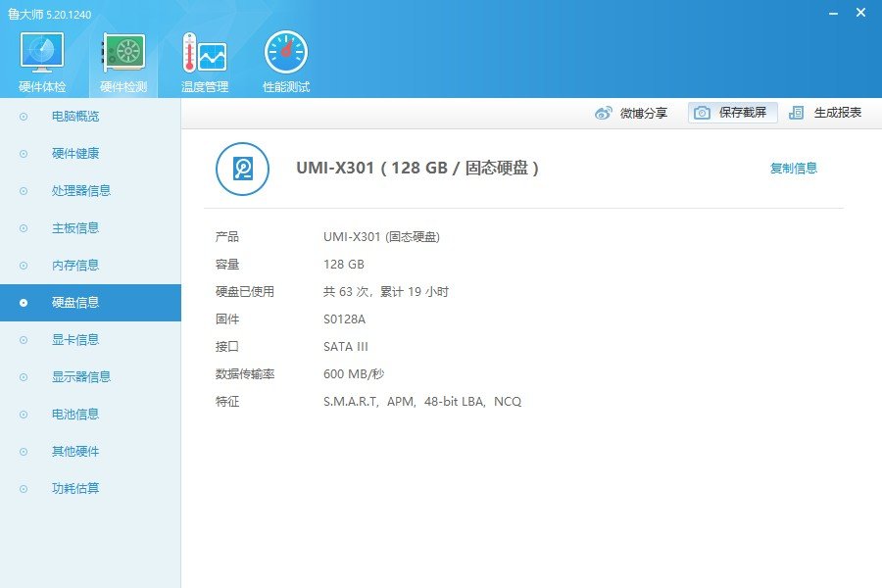Select 硬盘信息 in the sidebar
Viewport: 882px width, 588px height.
click(x=90, y=303)
